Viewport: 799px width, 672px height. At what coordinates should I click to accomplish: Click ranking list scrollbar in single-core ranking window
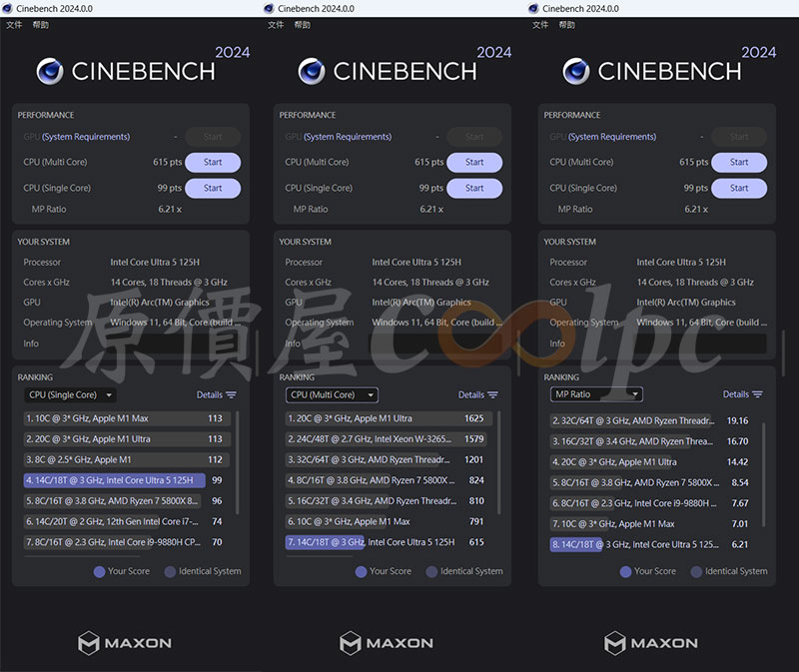[x=238, y=462]
